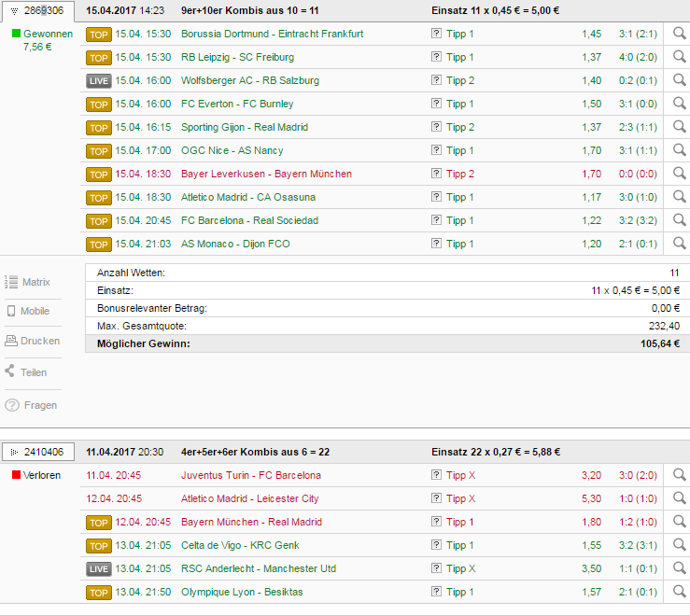This screenshot has height=616, width=690.
Task: Open magnifier for FC Barcelona - Real Sociedad
Action: 680,220
